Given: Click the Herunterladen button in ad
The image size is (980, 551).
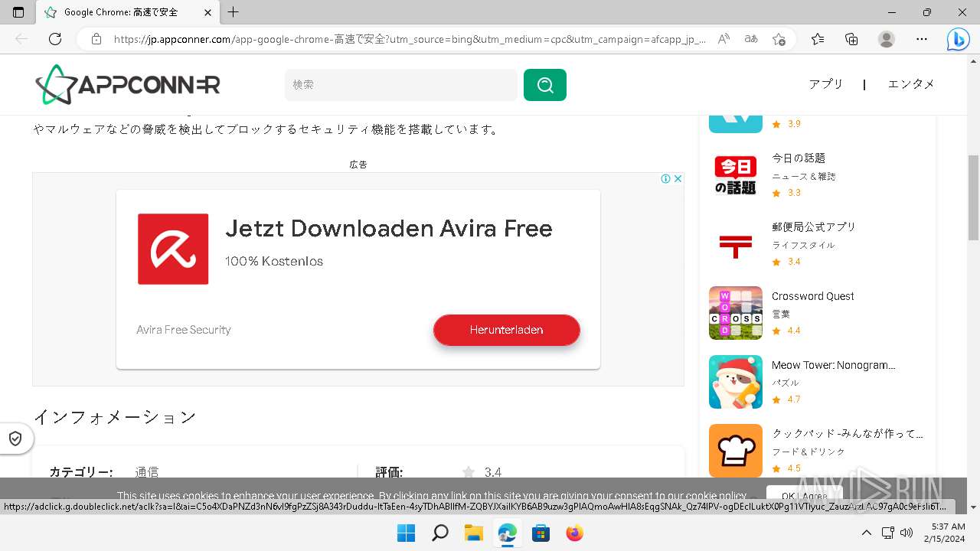Looking at the screenshot, I should (x=507, y=330).
